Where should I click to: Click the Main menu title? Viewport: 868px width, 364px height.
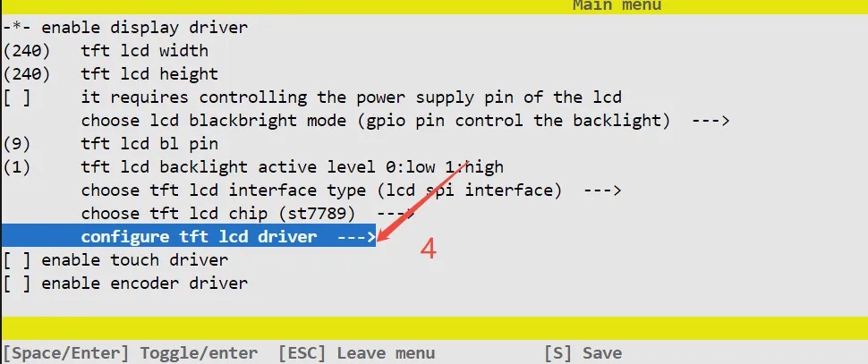click(617, 5)
